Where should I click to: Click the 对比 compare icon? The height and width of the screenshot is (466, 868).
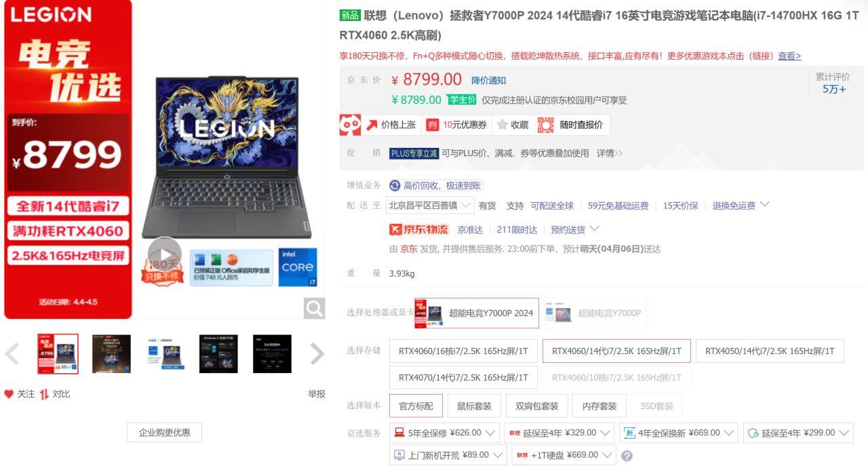(x=44, y=394)
